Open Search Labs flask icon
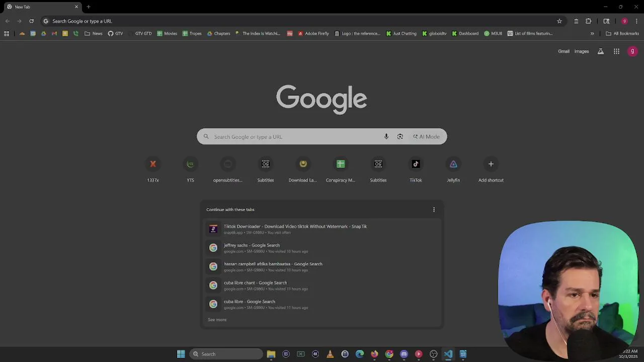 601,51
